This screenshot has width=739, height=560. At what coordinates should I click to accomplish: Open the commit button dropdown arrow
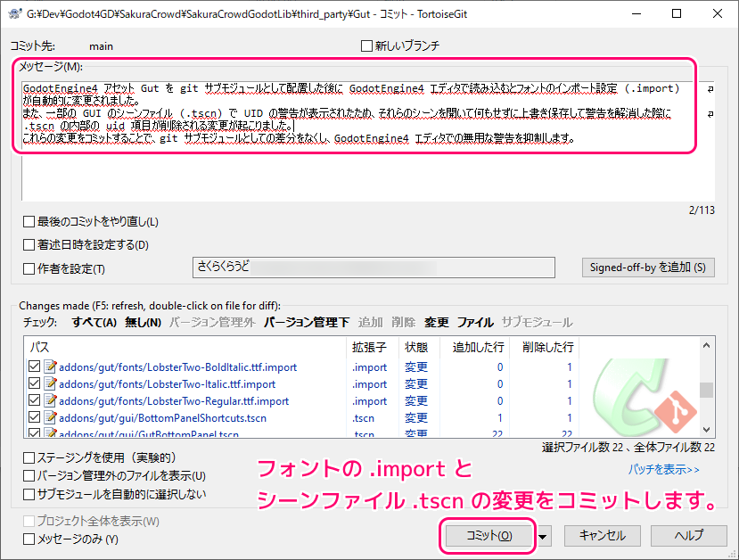[x=543, y=537]
